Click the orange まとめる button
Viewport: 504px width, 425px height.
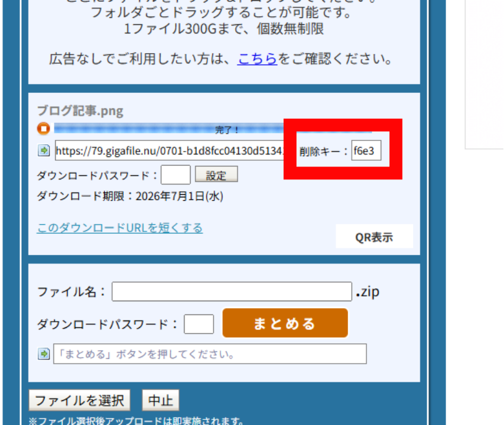click(x=285, y=323)
